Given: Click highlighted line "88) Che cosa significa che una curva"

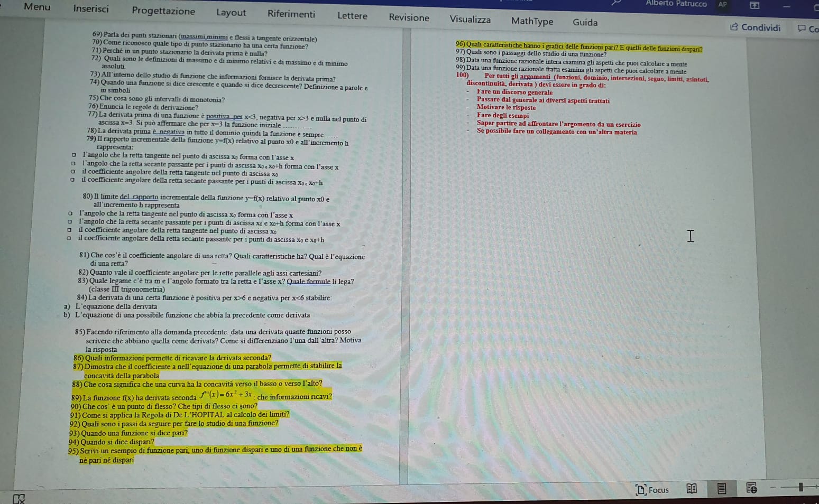Looking at the screenshot, I should (197, 384).
